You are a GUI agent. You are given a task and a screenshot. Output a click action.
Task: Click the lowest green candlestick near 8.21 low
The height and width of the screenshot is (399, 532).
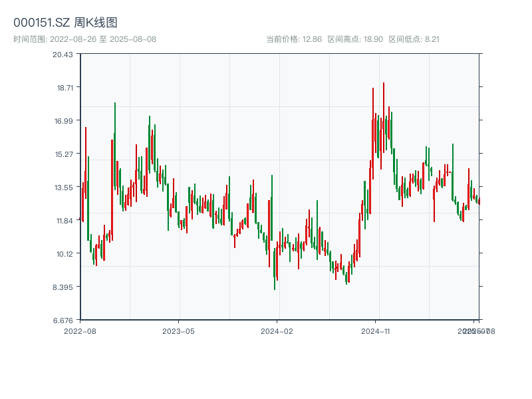tap(275, 269)
